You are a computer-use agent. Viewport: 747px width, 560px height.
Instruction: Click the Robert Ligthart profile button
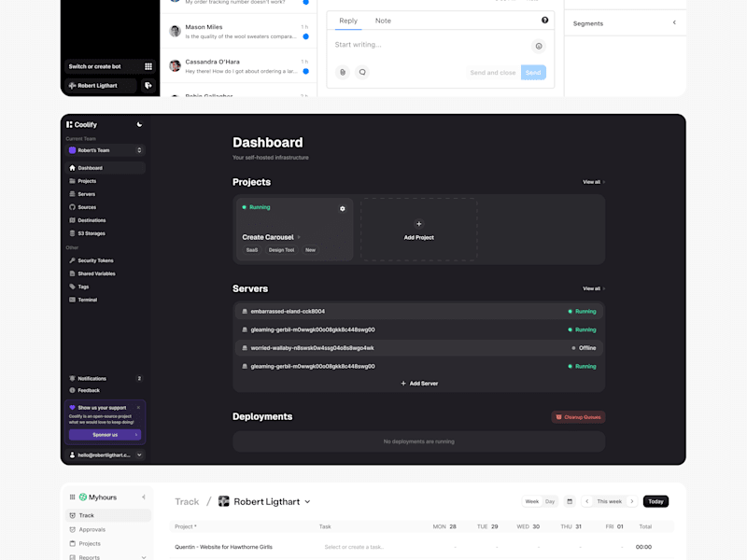point(101,86)
